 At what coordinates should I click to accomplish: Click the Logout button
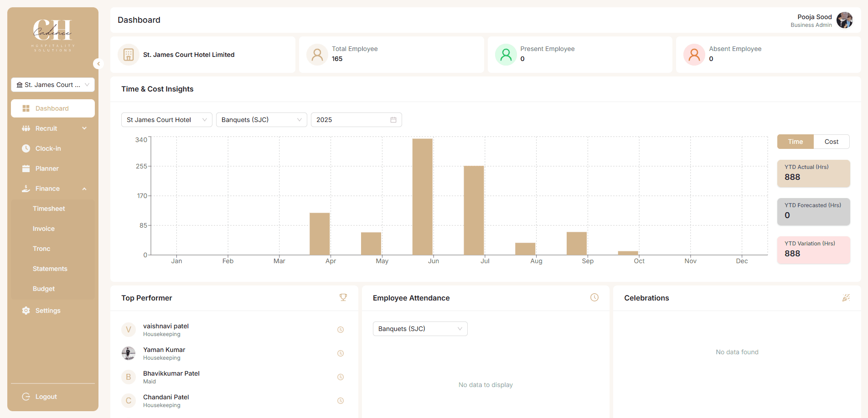(53, 397)
